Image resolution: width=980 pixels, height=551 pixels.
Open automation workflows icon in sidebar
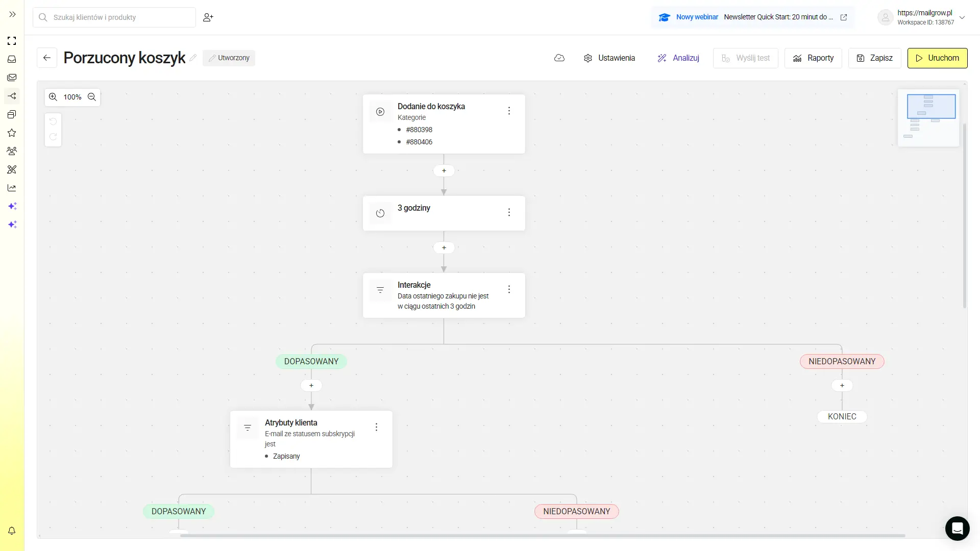[12, 96]
